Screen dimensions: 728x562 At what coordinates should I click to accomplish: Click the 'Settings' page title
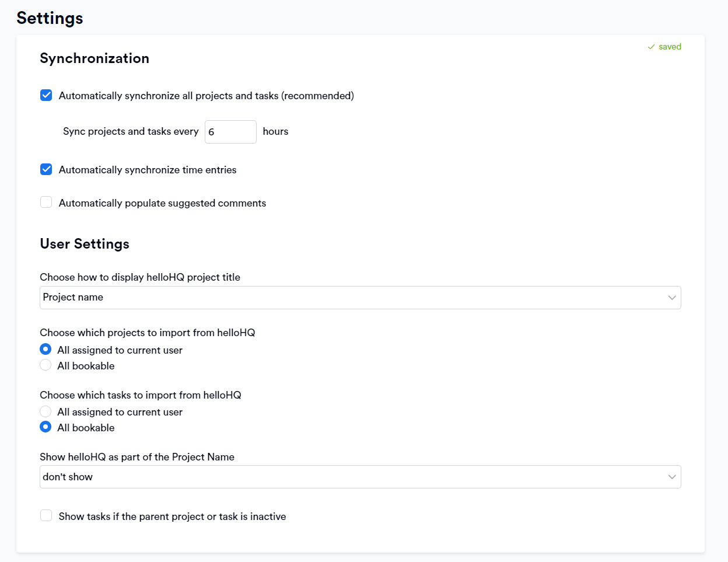point(50,18)
